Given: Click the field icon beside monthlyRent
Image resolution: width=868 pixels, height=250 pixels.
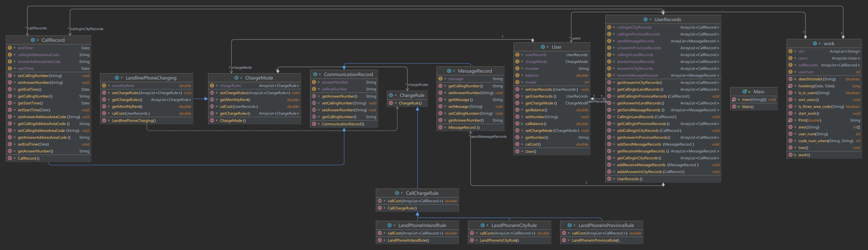Looking at the screenshot, I should (x=104, y=86).
